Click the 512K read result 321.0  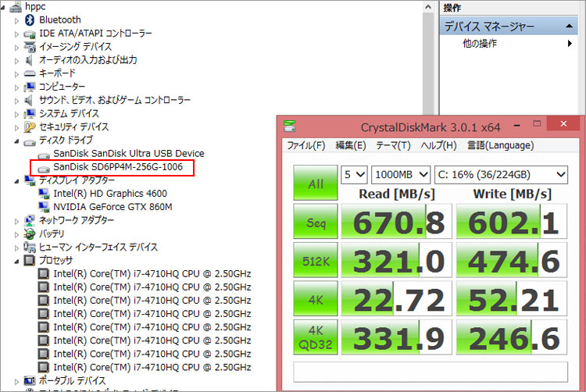[396, 260]
